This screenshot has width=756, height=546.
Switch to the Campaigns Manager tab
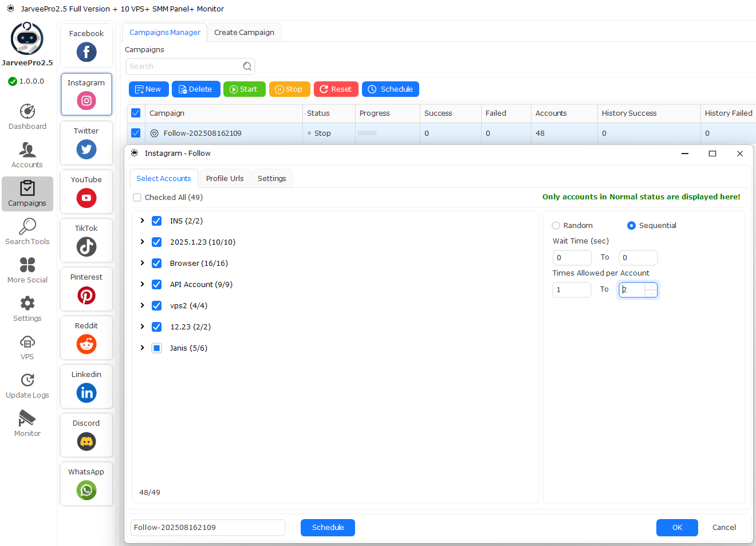click(x=165, y=33)
